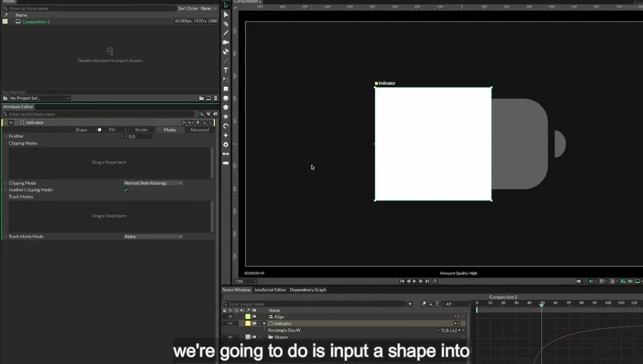Viewport: 643px width, 364px height.
Task: Click the trash icon in Assets panel
Action: pyautogui.click(x=216, y=98)
